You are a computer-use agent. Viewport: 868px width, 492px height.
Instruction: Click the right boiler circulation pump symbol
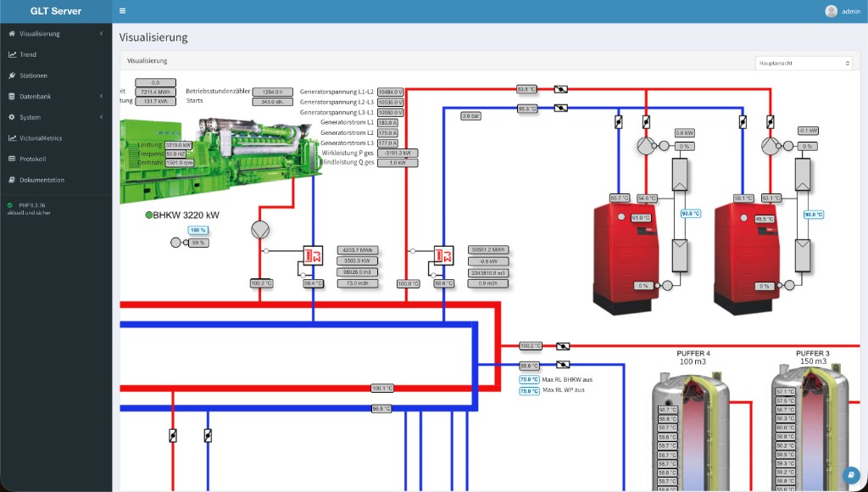click(770, 146)
